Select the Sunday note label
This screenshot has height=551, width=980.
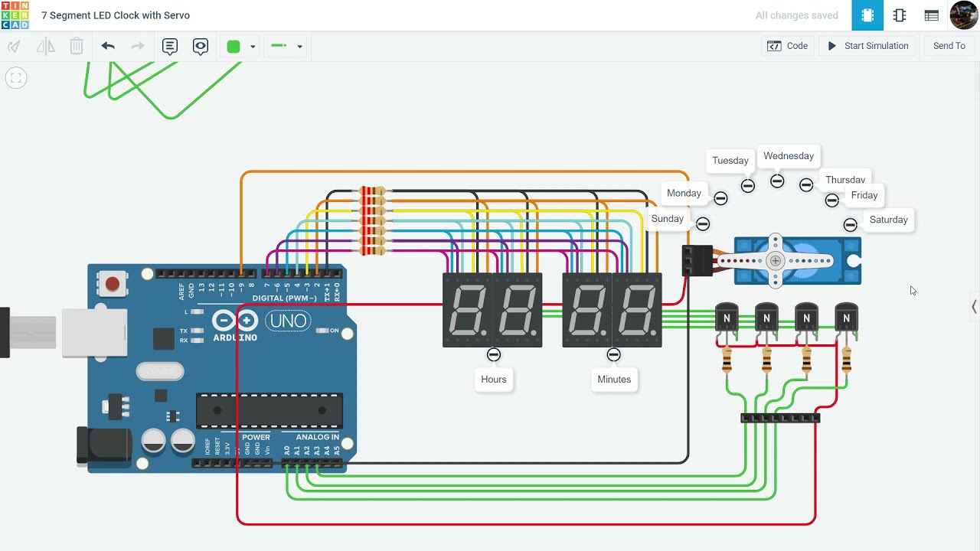click(x=667, y=219)
